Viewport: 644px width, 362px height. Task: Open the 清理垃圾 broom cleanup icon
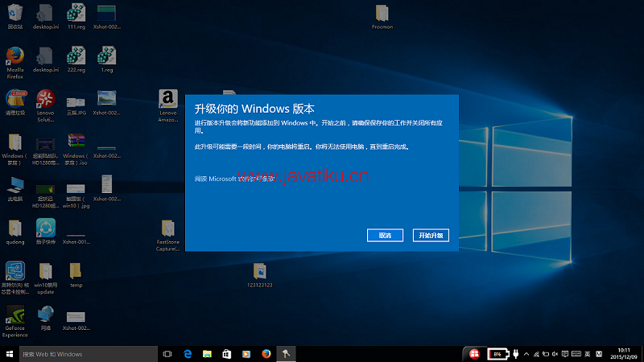coord(14,103)
